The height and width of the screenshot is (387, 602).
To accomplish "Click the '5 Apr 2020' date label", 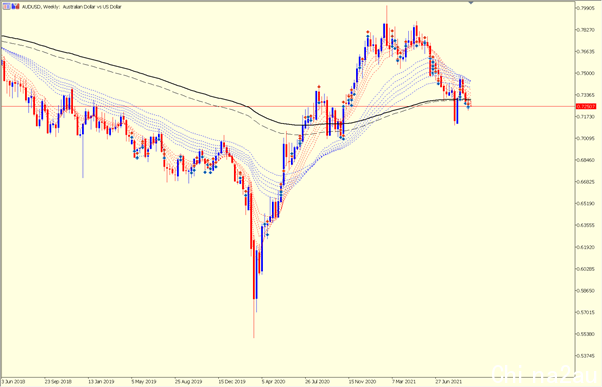I will pos(274,382).
